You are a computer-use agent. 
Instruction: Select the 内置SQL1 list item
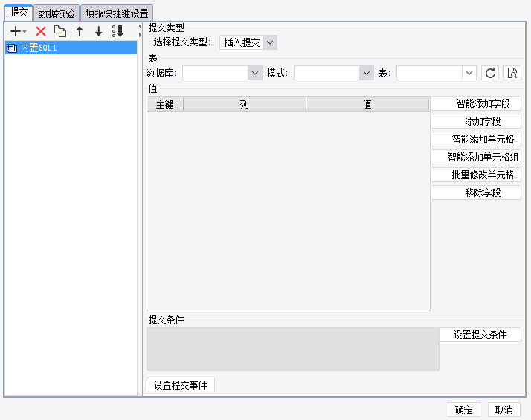tap(71, 48)
